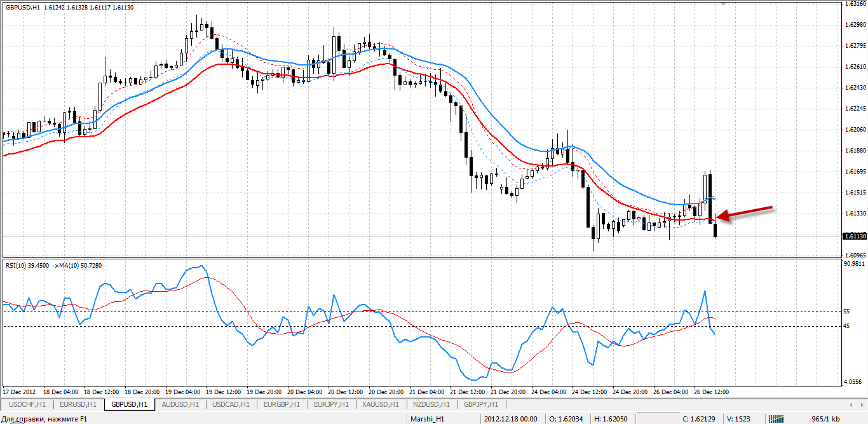This screenshot has height=424, width=868.
Task: Open the AUDUSD,H1 chart tab
Action: click(180, 404)
